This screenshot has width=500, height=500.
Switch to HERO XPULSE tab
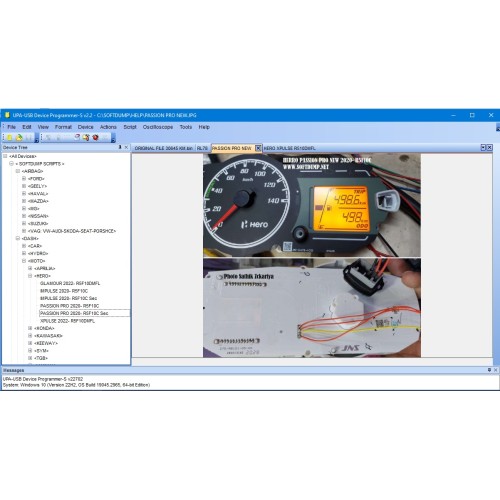coord(290,148)
